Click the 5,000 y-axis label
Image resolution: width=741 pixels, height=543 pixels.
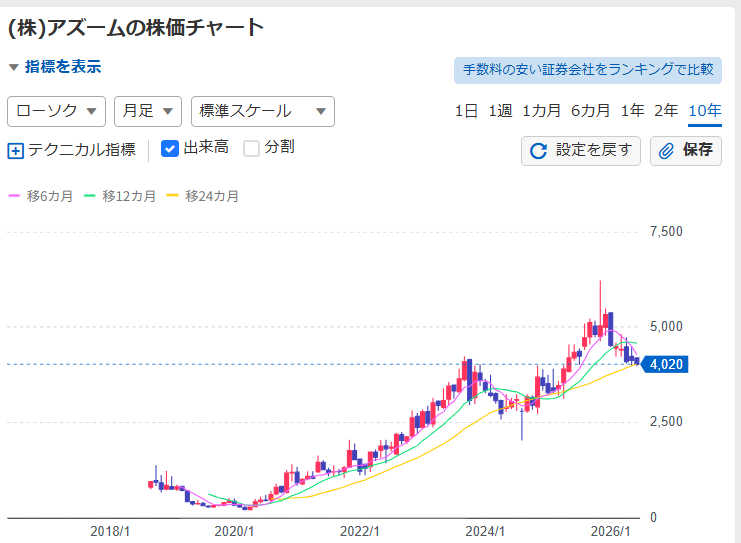click(666, 327)
